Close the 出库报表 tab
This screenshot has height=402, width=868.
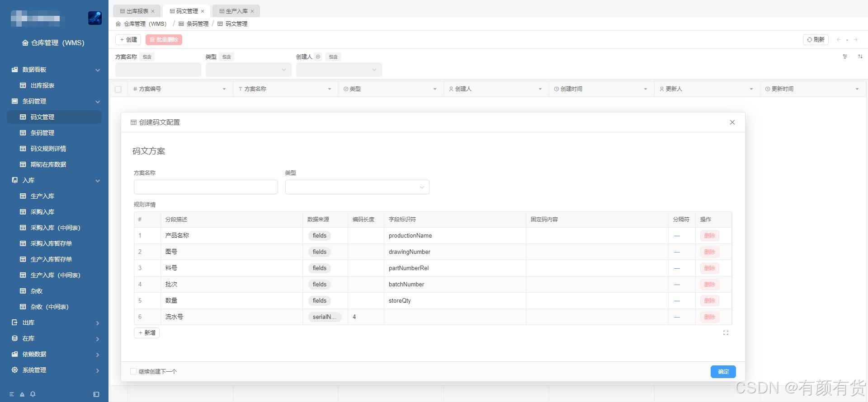[x=153, y=11]
